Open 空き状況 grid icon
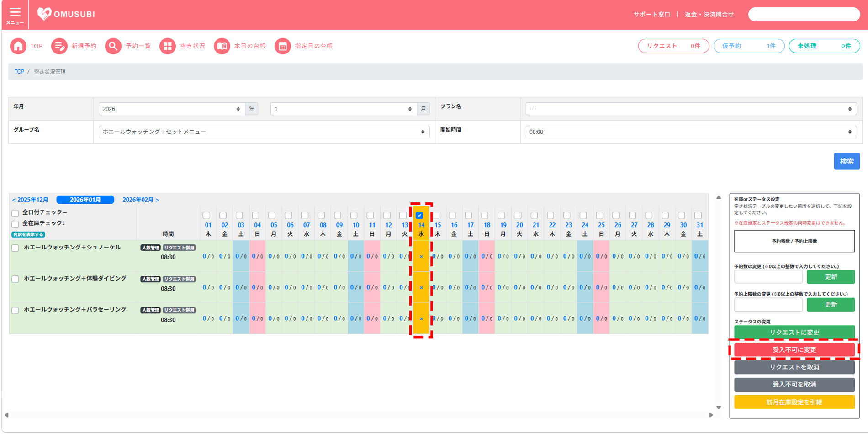The width and height of the screenshot is (868, 434). coord(168,46)
